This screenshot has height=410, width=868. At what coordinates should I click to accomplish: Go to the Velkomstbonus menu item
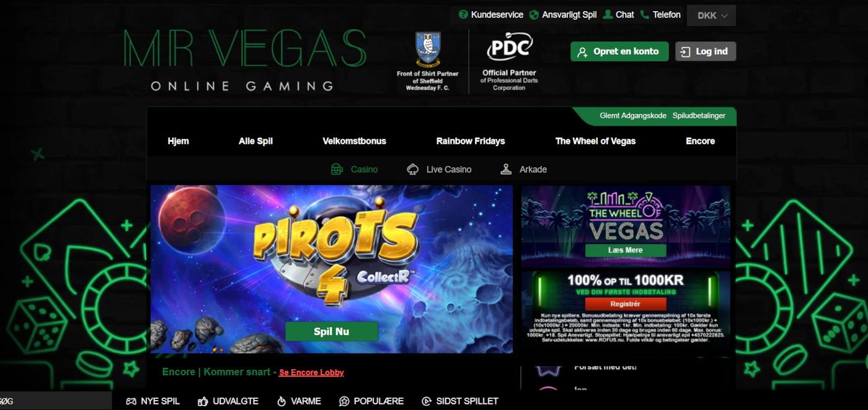pyautogui.click(x=354, y=141)
